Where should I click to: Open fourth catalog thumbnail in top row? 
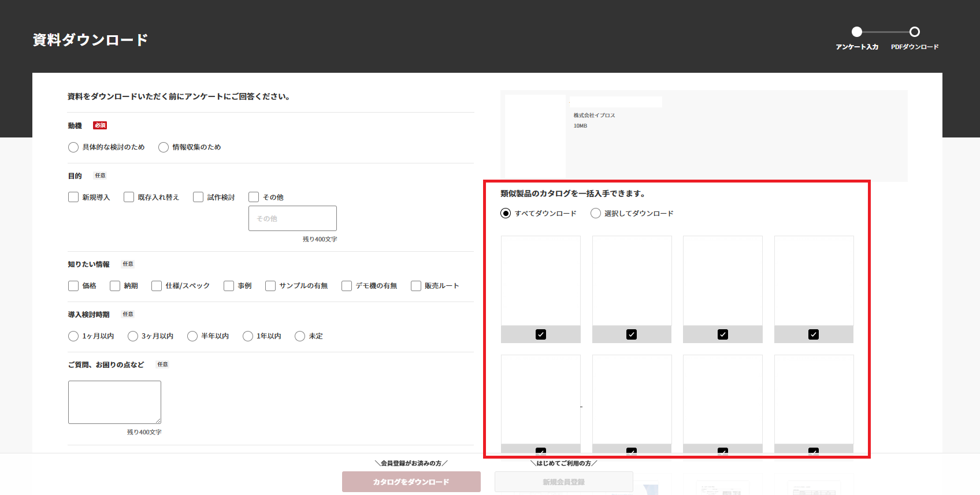(x=814, y=281)
